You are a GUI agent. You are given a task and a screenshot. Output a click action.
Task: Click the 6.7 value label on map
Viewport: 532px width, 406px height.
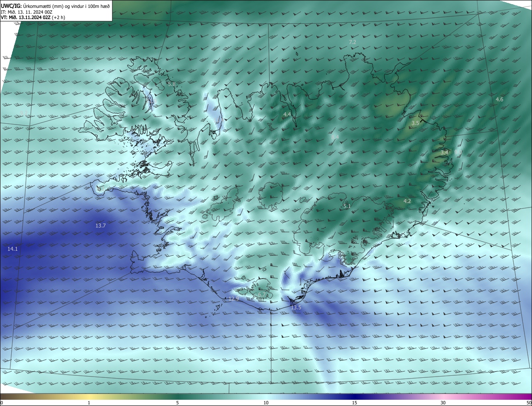[261, 295]
